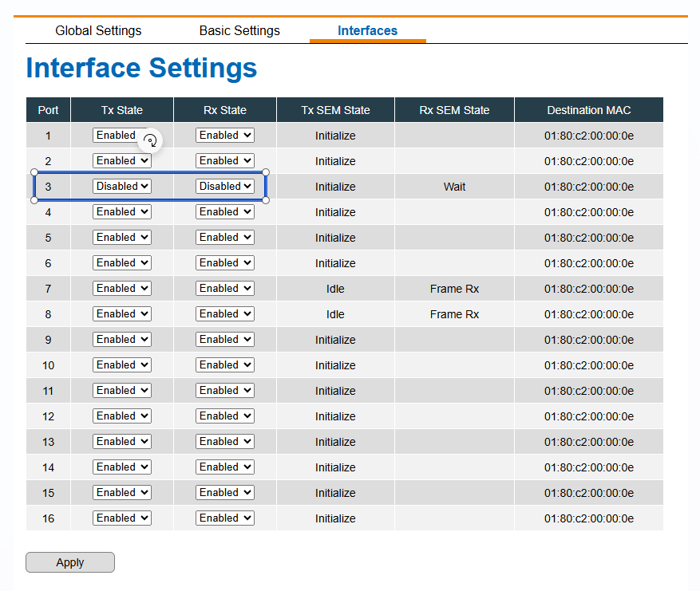Open Rx State dropdown for port 16
700x591 pixels.
(x=225, y=518)
